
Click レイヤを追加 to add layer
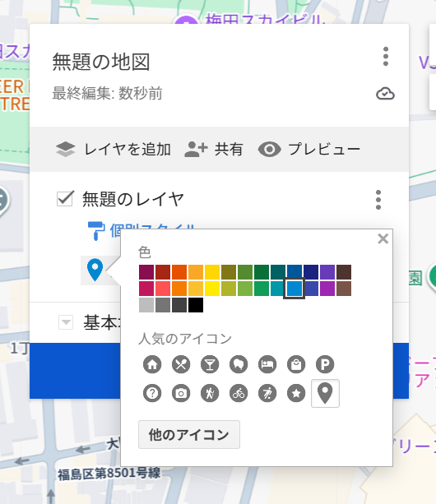pos(113,150)
